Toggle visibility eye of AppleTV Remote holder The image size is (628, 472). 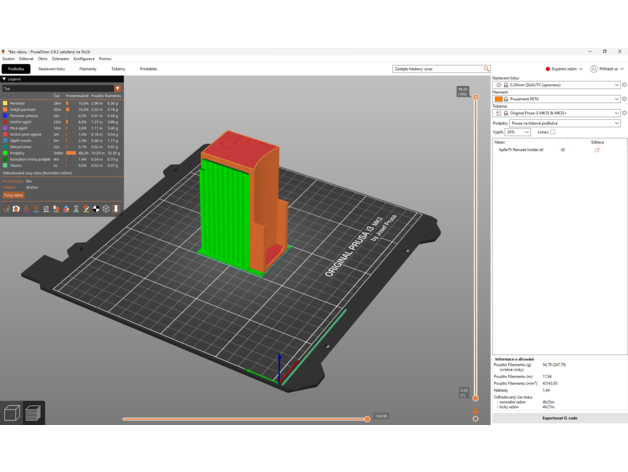tap(563, 150)
